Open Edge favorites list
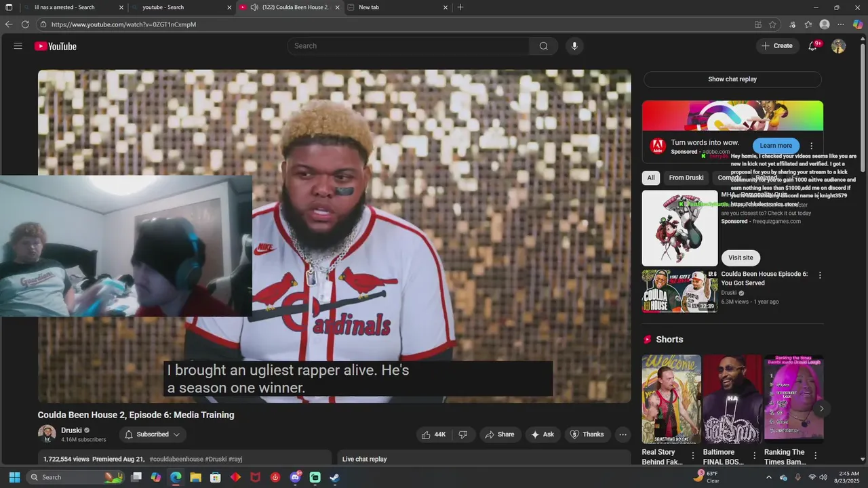This screenshot has height=488, width=868. [808, 24]
